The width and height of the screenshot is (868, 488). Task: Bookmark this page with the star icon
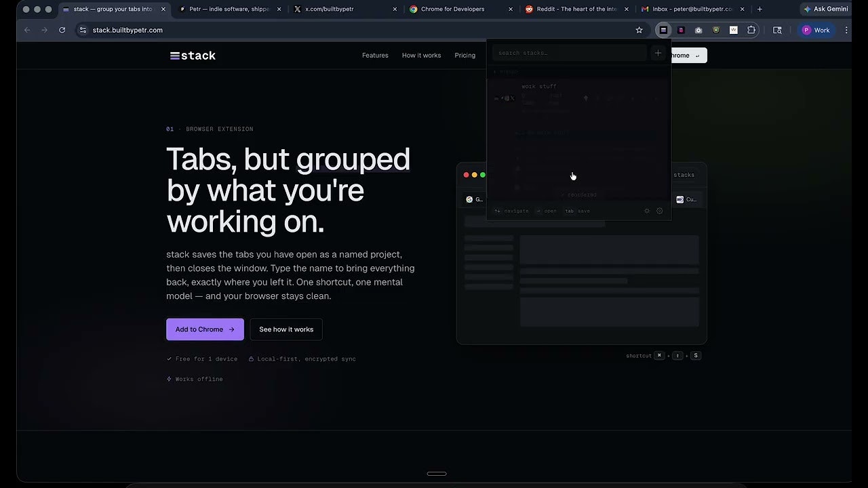click(639, 30)
